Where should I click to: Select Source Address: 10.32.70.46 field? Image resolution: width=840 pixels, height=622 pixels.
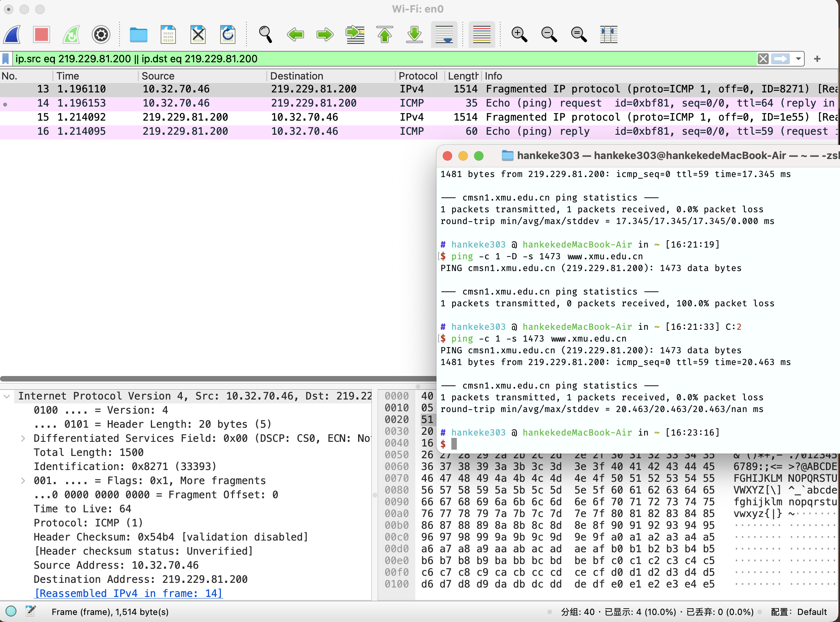tap(116, 566)
